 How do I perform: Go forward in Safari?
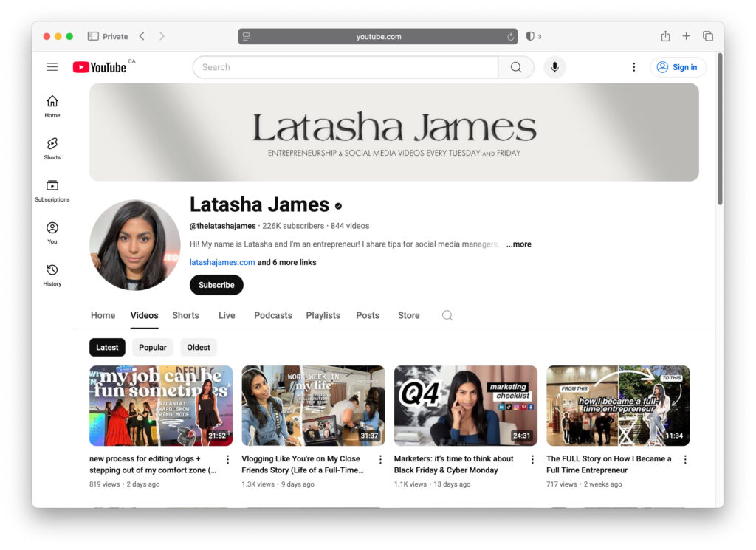click(x=162, y=36)
